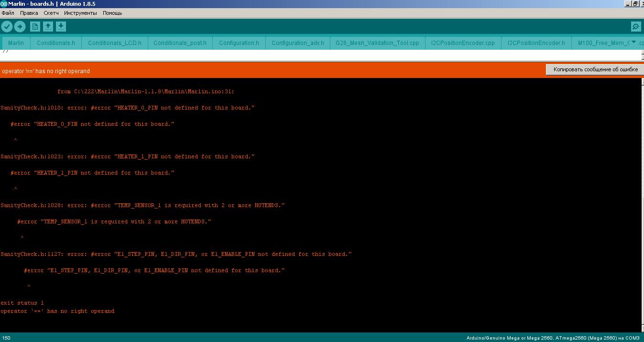Screen dimensions: 644x342
Task: Click the Save sketch down-arrow icon
Action: coord(61,27)
